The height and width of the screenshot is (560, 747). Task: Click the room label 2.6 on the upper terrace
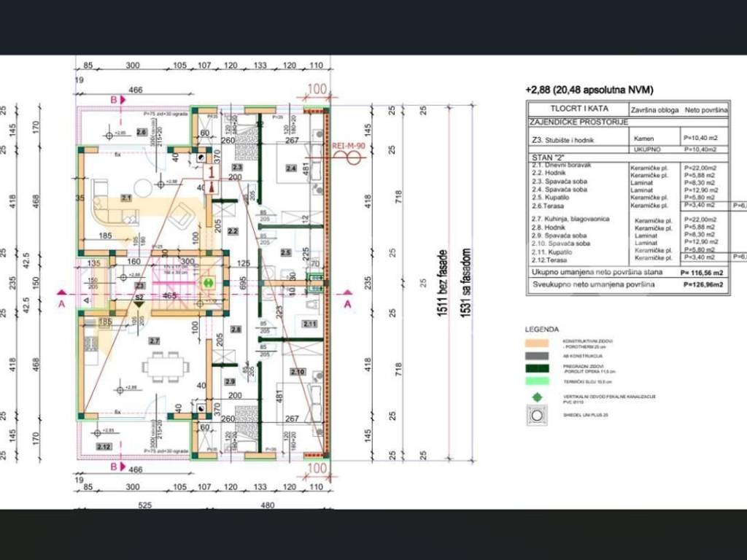[x=142, y=132]
